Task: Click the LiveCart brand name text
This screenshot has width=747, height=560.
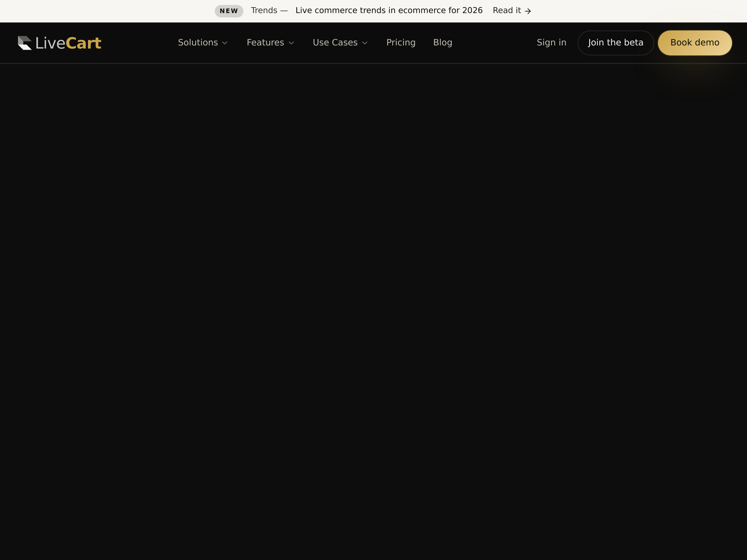Action: pos(68,43)
